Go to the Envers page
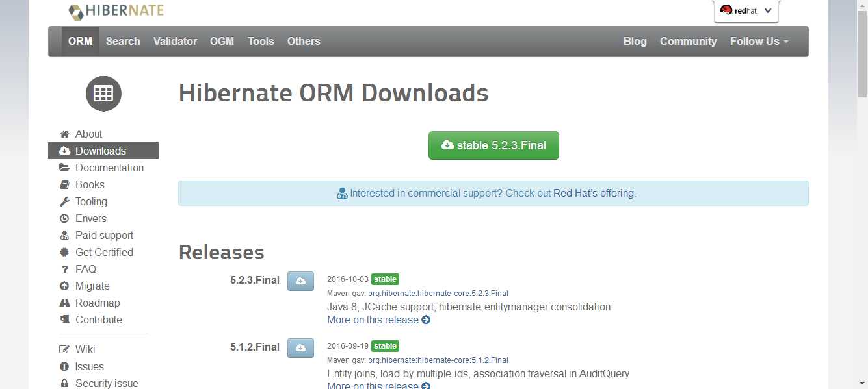868x389 pixels. click(90, 218)
